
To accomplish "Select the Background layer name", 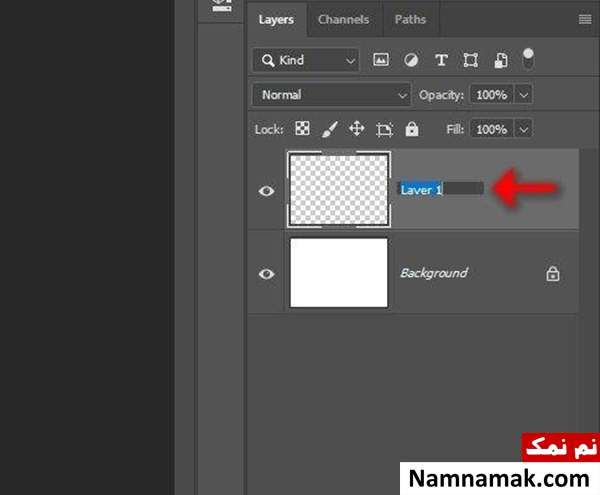I will (434, 273).
